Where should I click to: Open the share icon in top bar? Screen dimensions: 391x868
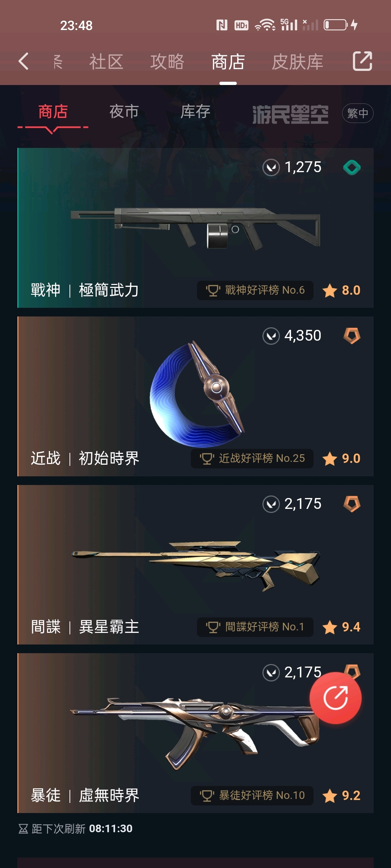pos(362,61)
